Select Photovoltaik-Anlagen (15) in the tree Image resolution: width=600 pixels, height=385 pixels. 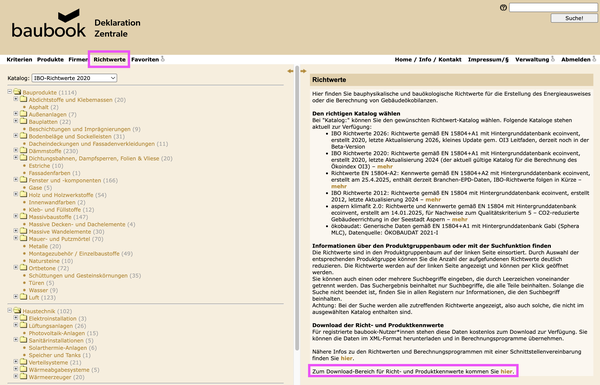coord(63,333)
